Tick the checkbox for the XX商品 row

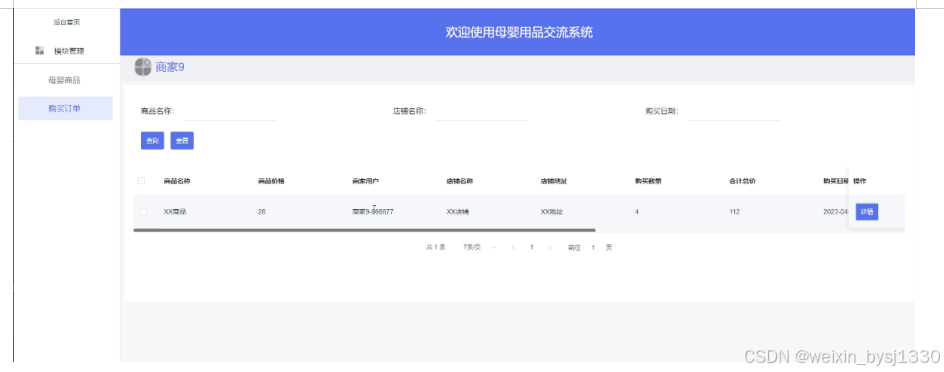click(143, 212)
